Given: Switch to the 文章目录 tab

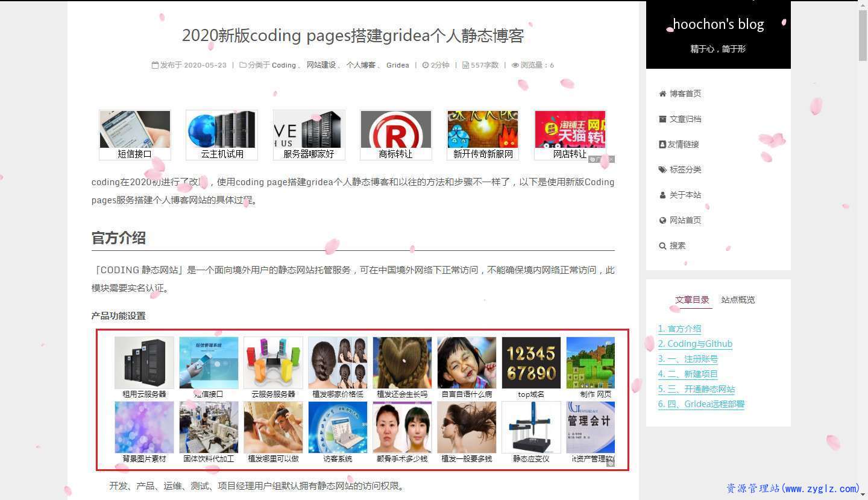Looking at the screenshot, I should (692, 300).
